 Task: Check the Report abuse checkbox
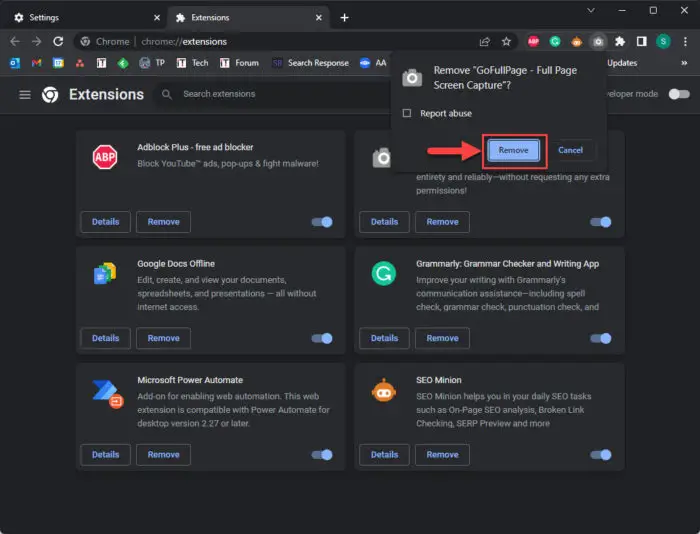407,113
